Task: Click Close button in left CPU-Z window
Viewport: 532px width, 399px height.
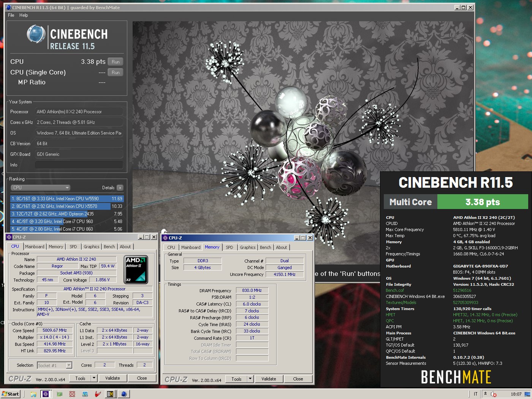Action: 142,378
